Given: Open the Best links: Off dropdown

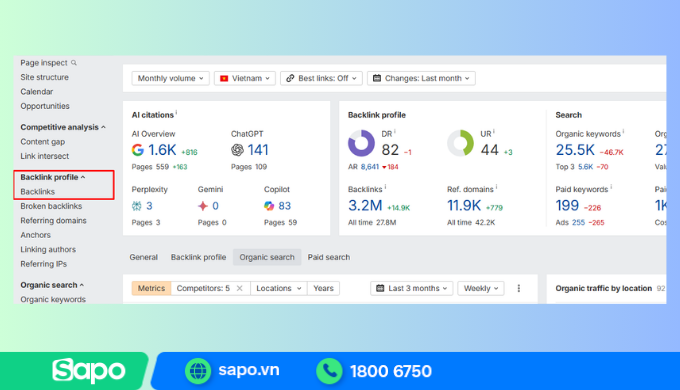Looking at the screenshot, I should (321, 79).
